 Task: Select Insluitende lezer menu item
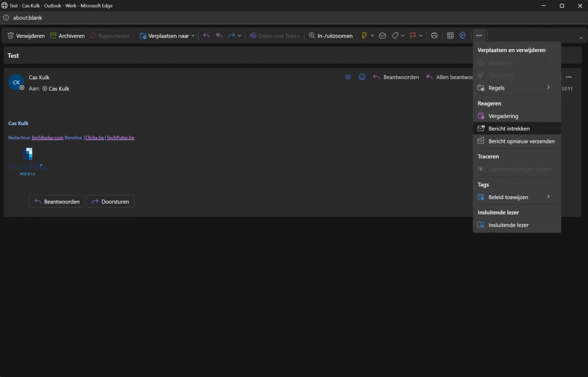coord(508,225)
